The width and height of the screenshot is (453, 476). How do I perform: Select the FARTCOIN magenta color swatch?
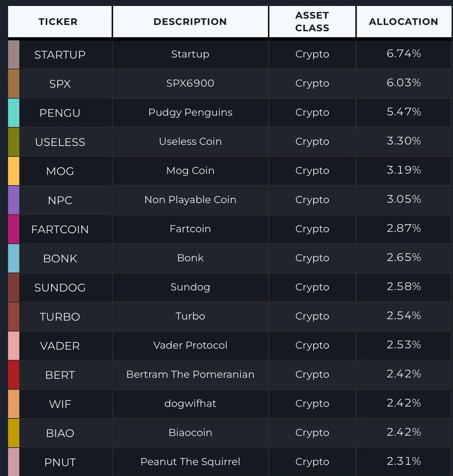(13, 229)
